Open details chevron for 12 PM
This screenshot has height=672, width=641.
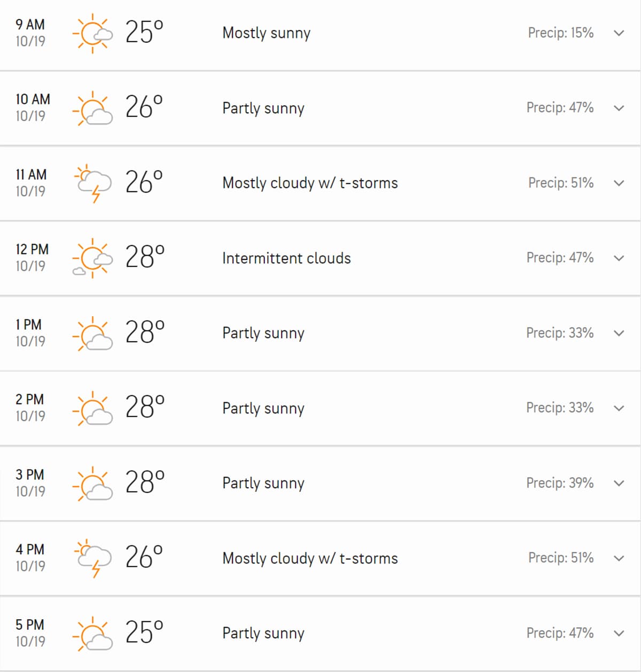click(619, 258)
